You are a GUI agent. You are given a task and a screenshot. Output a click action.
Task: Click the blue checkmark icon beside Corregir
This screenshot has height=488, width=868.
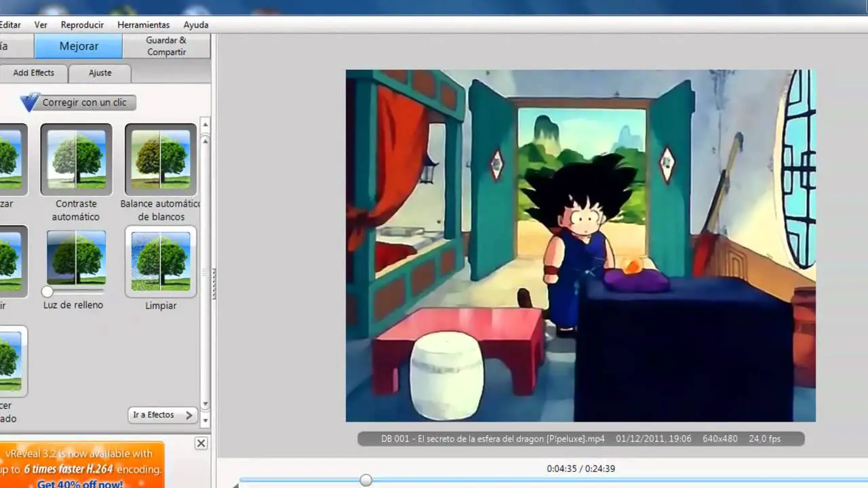[30, 102]
